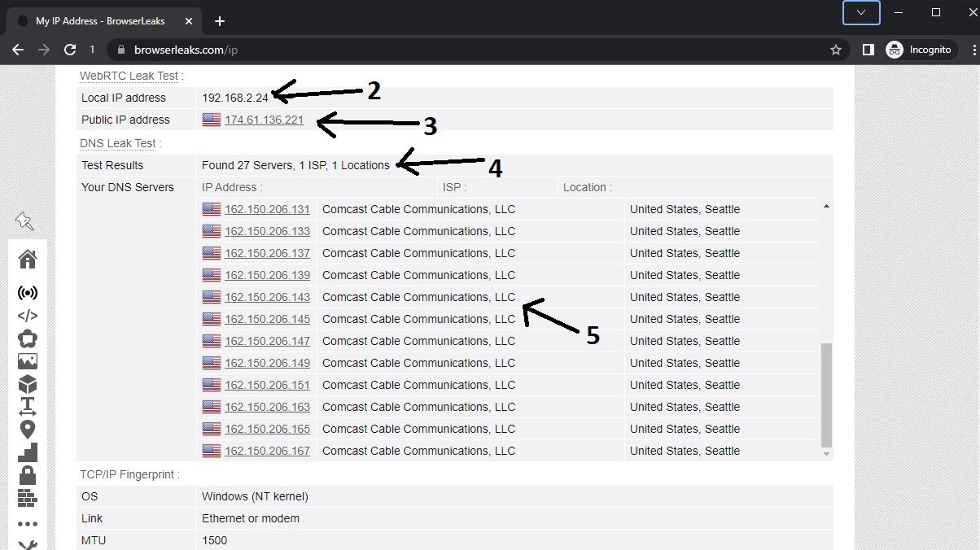Click the 'Test Results' row label
The width and height of the screenshot is (980, 550).
(x=112, y=165)
